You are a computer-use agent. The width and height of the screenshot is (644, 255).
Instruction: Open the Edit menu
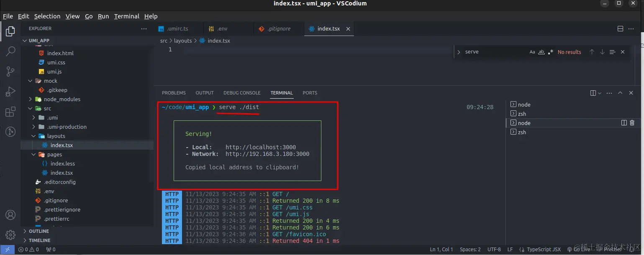click(x=23, y=16)
